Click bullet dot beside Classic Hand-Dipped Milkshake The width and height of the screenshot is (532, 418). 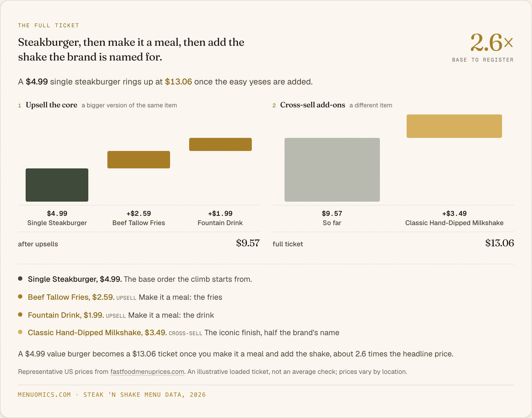pyautogui.click(x=20, y=332)
